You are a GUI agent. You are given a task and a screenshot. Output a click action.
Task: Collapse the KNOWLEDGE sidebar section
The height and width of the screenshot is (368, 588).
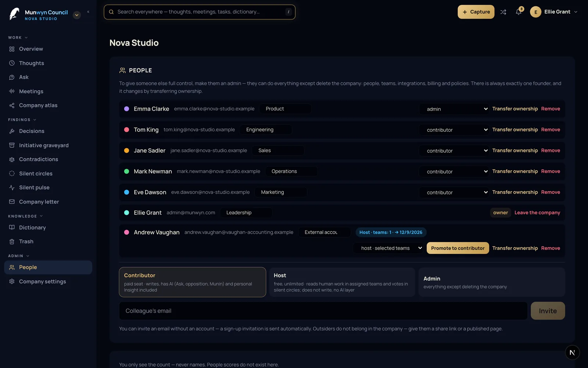pyautogui.click(x=25, y=216)
